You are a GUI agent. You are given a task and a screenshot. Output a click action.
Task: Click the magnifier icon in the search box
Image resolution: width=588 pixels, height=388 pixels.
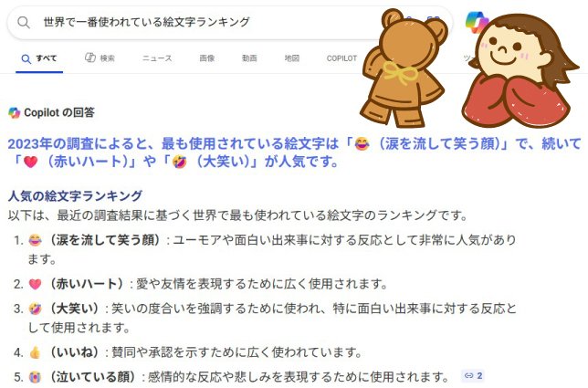tap(24, 23)
